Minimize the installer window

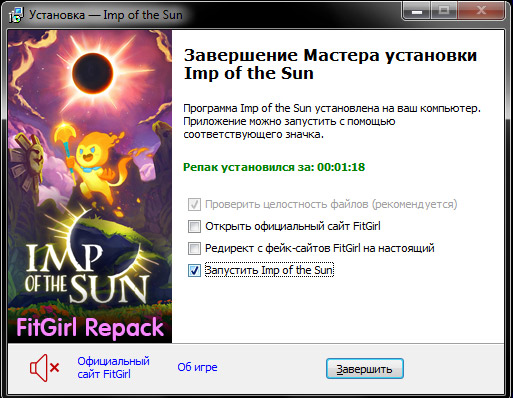(x=417, y=11)
